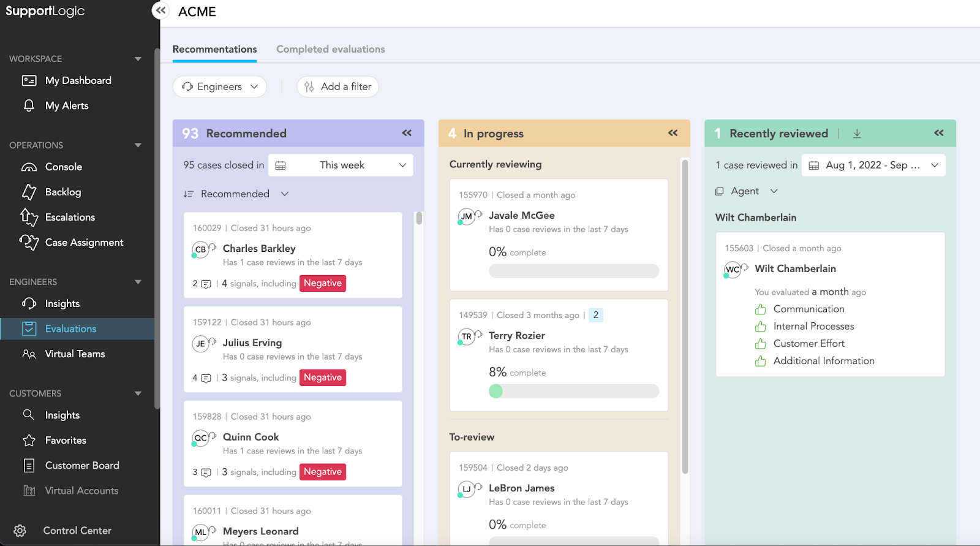
Task: Click SupportLogic logo
Action: coord(45,11)
